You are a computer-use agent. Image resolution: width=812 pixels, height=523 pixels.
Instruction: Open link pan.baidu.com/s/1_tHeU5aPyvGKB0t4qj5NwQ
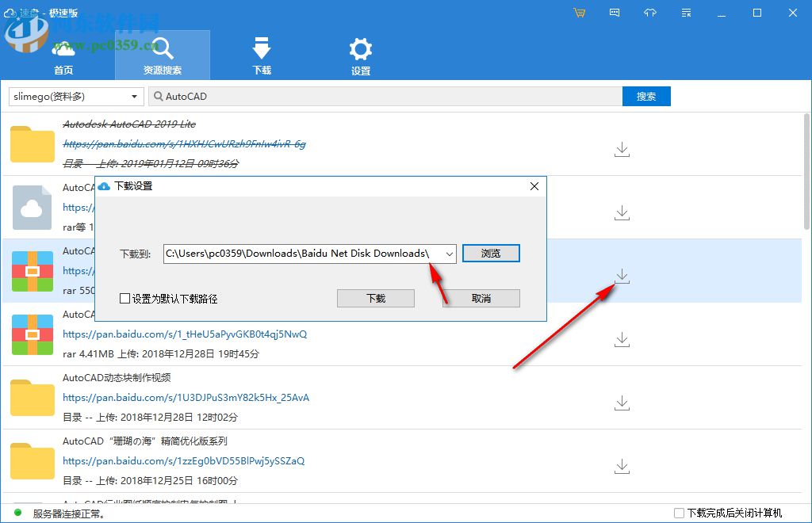coord(185,334)
